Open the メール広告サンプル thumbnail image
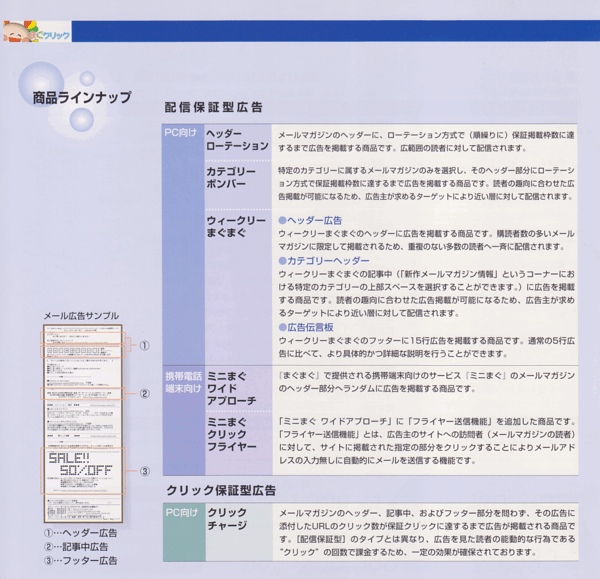 (x=83, y=424)
